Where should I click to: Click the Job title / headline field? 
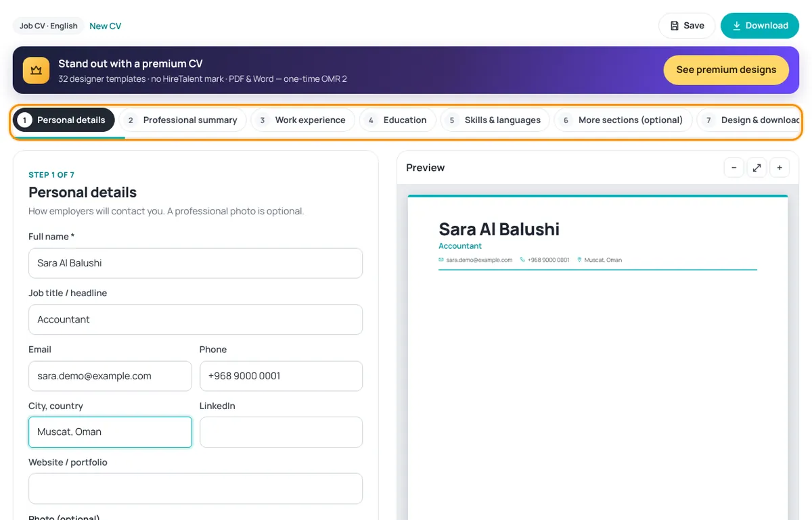coord(196,319)
